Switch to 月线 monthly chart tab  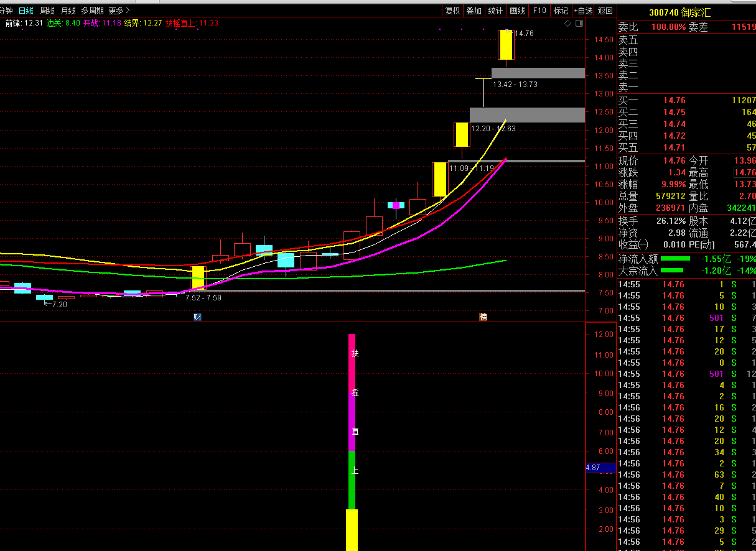pos(68,11)
